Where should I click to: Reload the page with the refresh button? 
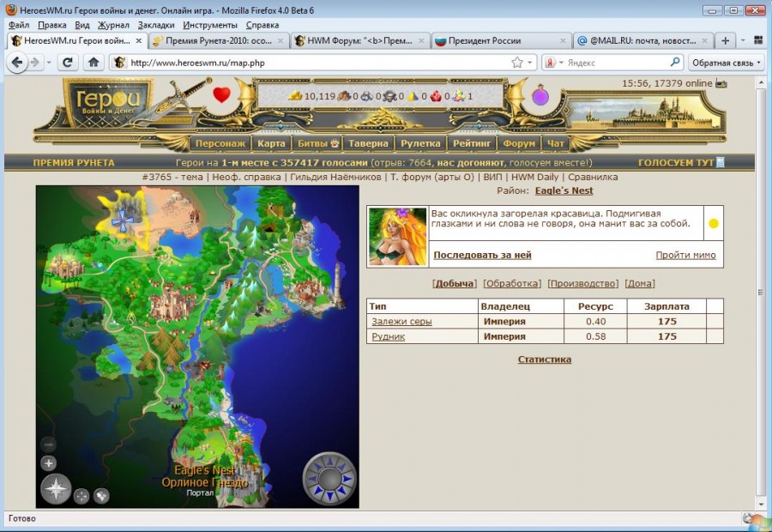tap(68, 63)
